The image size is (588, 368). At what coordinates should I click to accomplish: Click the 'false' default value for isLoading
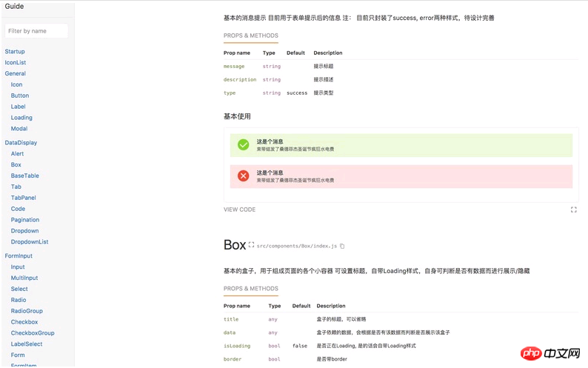[x=300, y=346]
